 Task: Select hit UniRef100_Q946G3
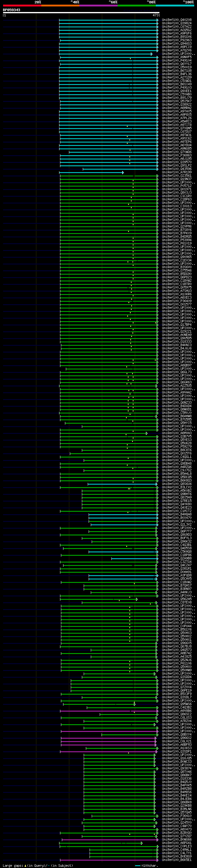point(177,43)
